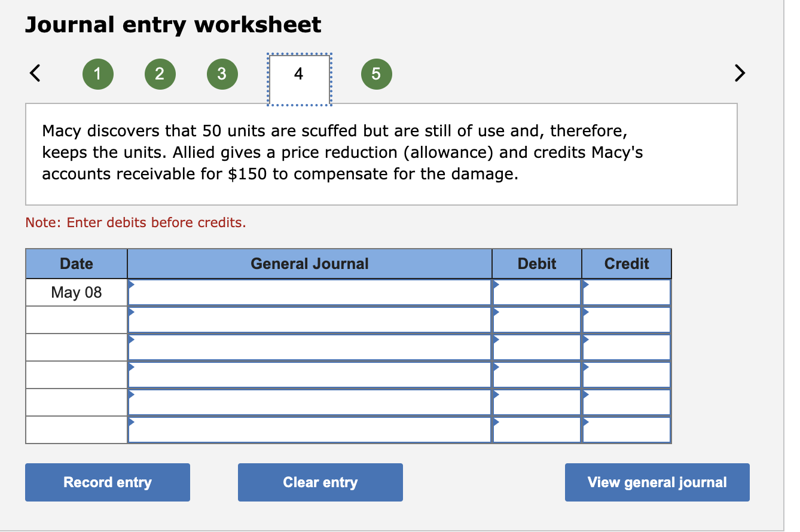Image resolution: width=800 pixels, height=532 pixels.
Task: Go to next entry with right arrow
Action: tap(740, 74)
